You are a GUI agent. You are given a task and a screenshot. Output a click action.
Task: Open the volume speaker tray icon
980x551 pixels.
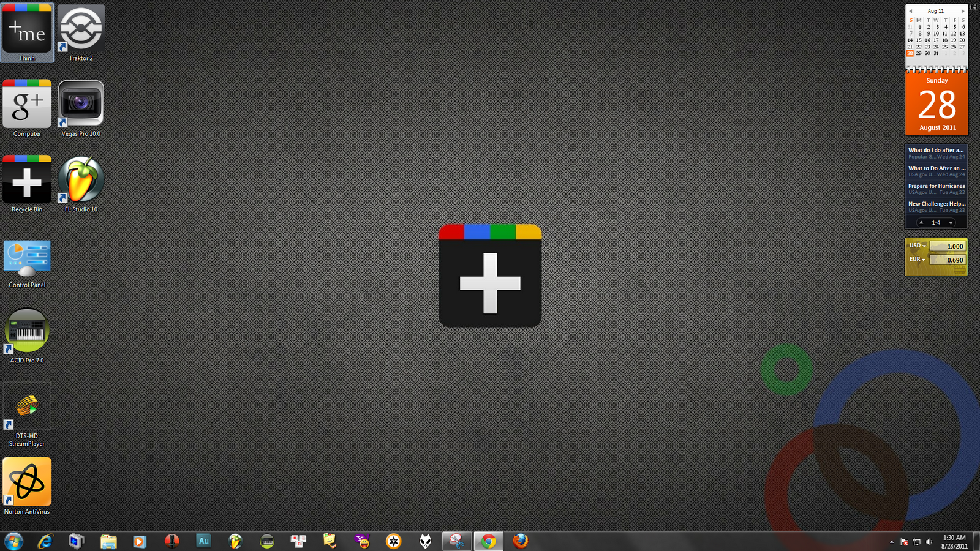[929, 542]
